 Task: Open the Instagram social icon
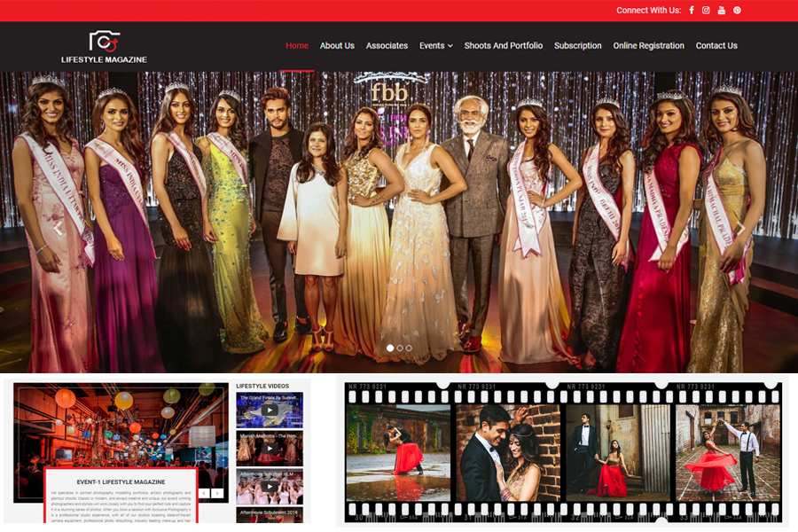(707, 11)
